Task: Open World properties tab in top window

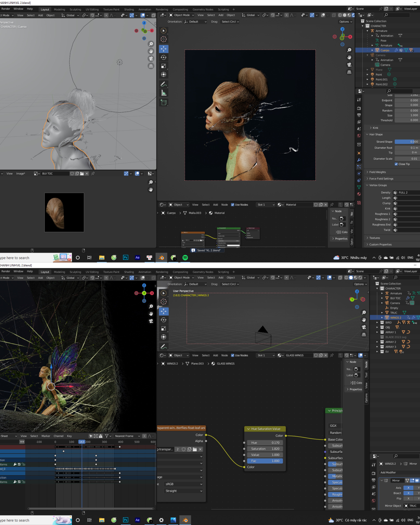Action: pos(359,136)
